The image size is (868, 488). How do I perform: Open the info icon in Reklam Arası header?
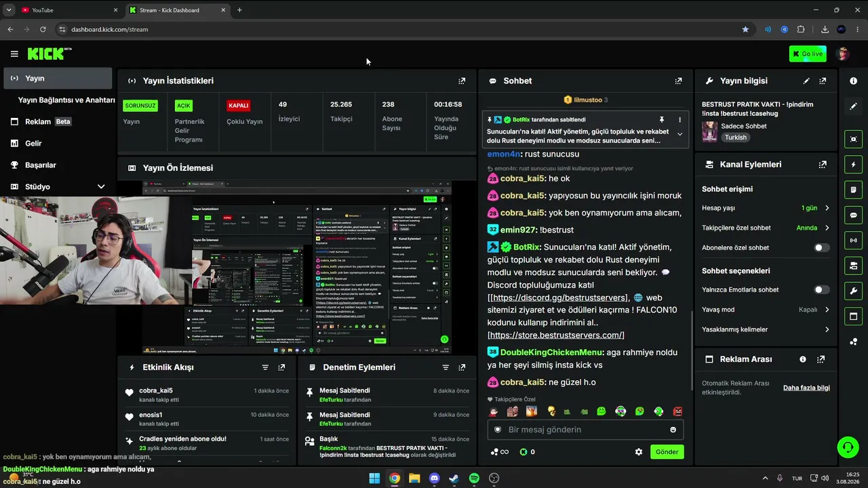click(x=803, y=359)
